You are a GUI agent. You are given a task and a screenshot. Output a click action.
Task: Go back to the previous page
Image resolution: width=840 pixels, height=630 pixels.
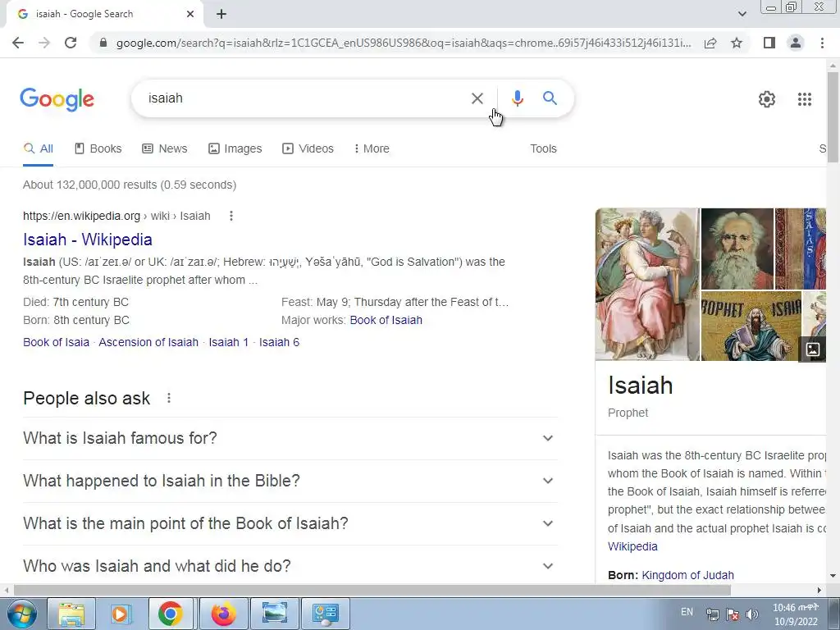tap(18, 43)
